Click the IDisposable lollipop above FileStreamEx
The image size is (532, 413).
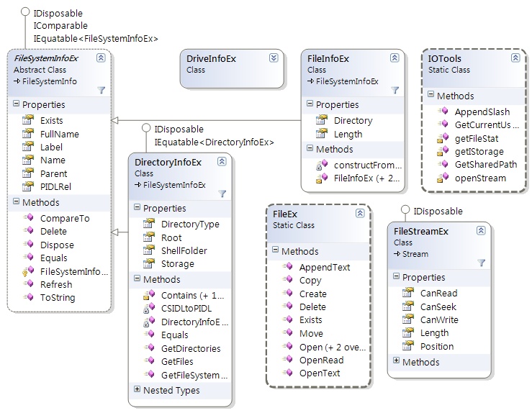tap(404, 212)
